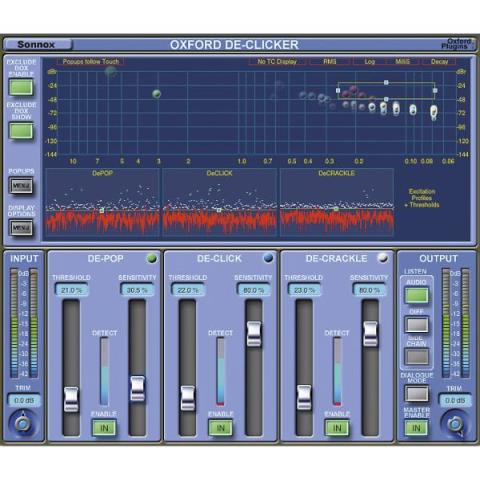Select the Decay display option
Viewport: 480px width, 480px height.
439,62
